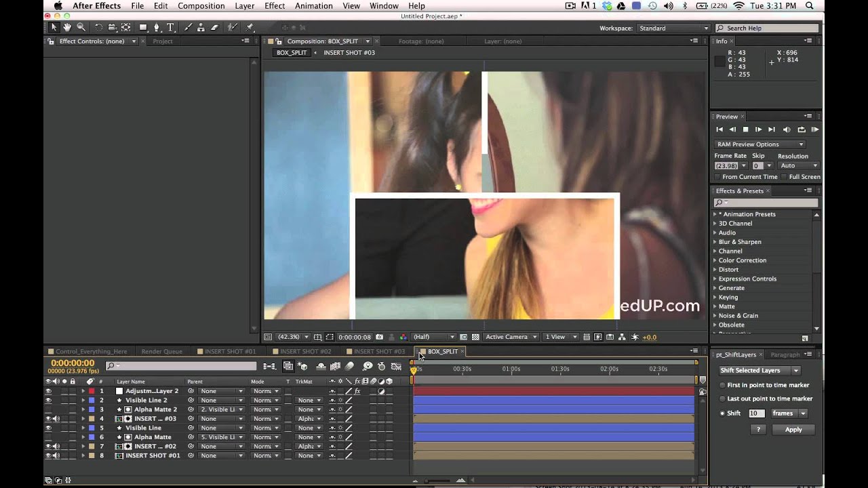Select the Eraser tool
The width and height of the screenshot is (868, 488).
point(215,28)
